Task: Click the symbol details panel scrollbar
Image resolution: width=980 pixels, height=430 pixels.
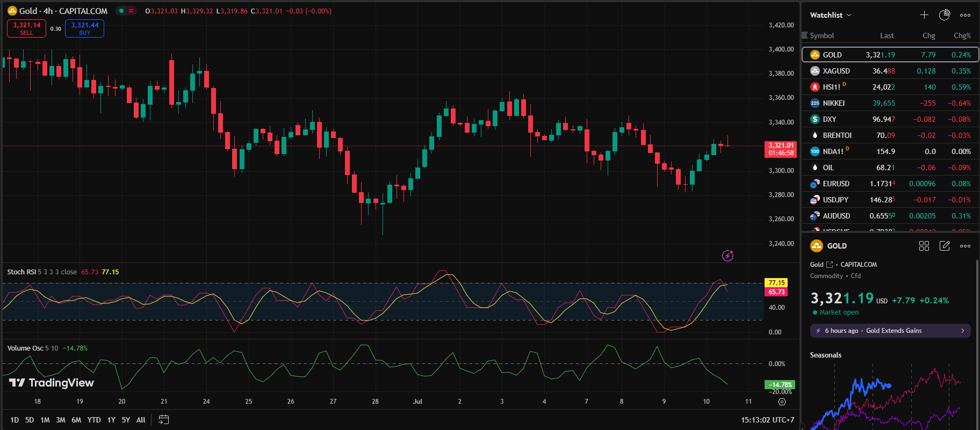Action: [977, 322]
